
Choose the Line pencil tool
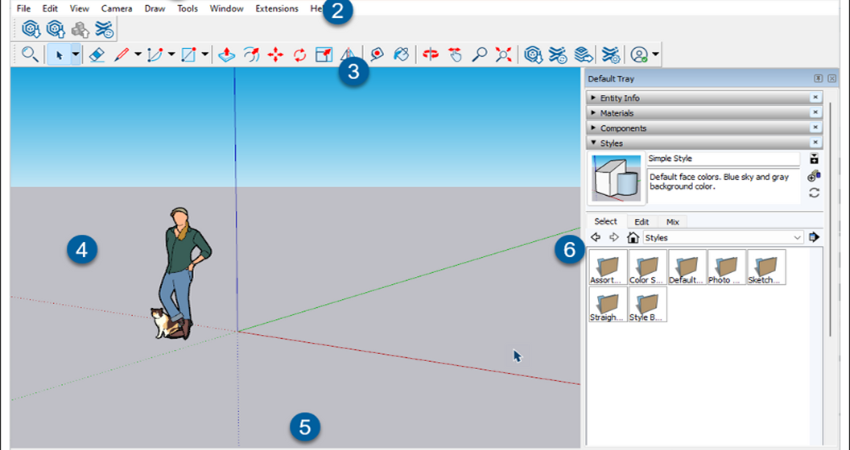(x=122, y=54)
